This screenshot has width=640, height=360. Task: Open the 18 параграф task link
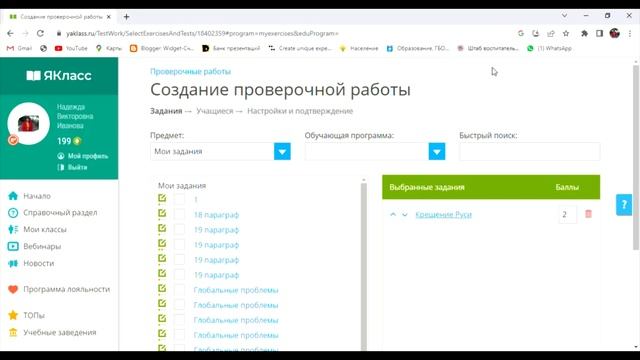pos(216,215)
